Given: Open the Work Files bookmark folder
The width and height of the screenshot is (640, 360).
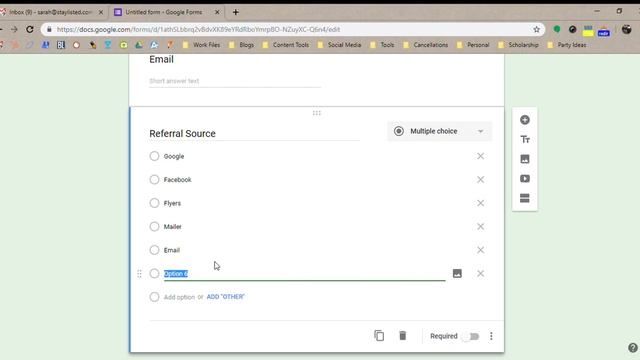Looking at the screenshot, I should 202,45.
